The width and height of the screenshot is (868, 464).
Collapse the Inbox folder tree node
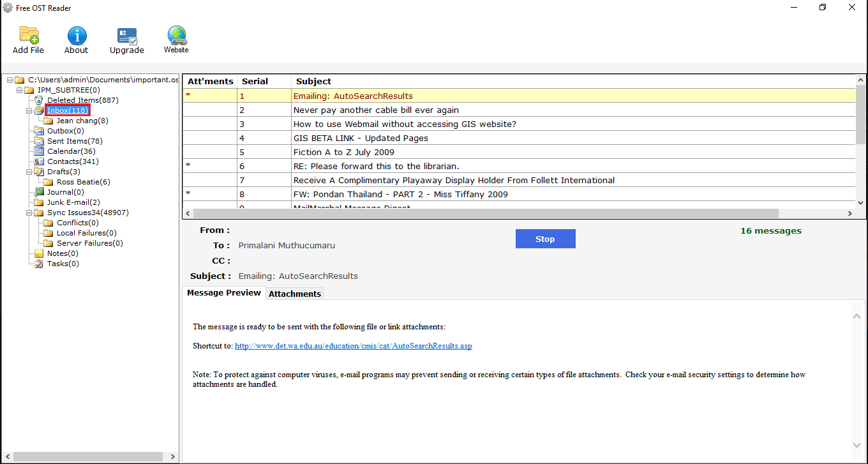(29, 110)
